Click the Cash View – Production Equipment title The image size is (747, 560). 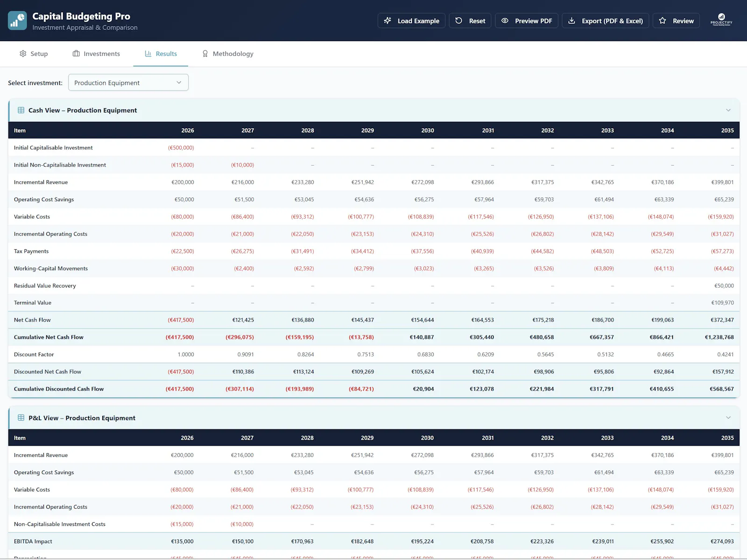coord(83,110)
